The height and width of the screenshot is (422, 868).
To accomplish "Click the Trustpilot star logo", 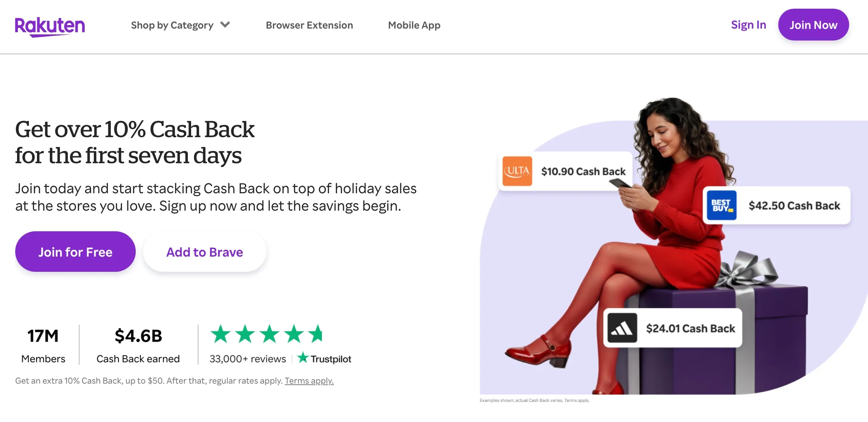I will (303, 358).
